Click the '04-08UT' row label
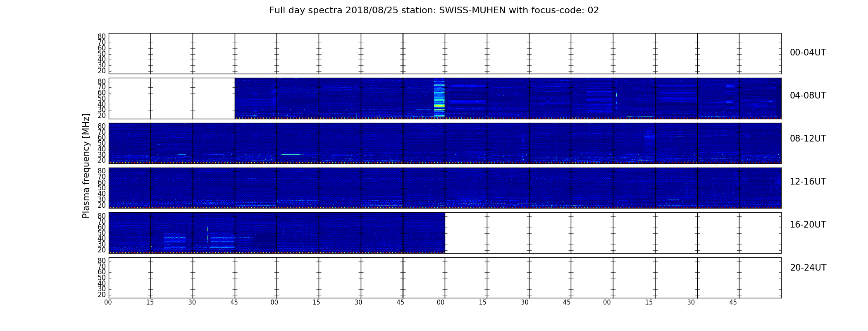 coord(808,96)
